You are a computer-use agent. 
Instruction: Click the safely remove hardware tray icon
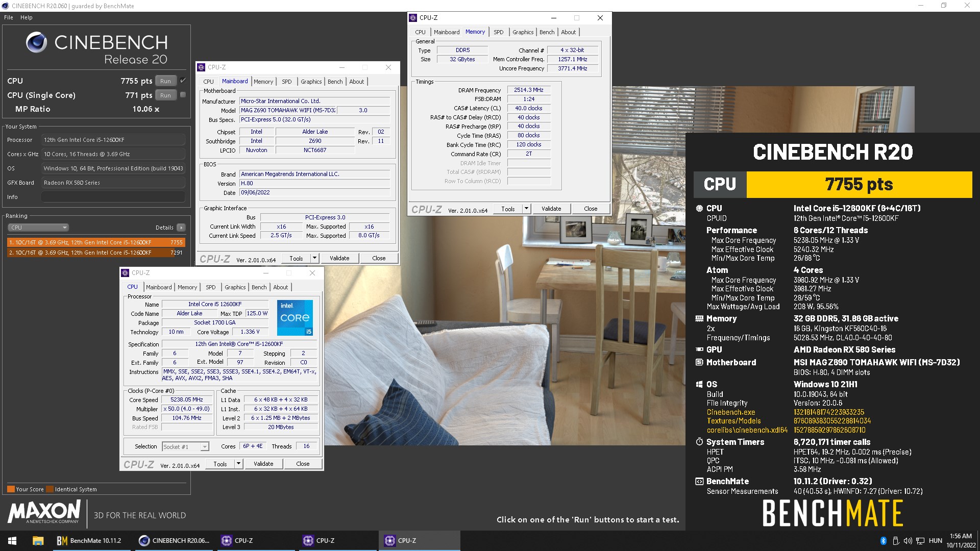coord(895,541)
